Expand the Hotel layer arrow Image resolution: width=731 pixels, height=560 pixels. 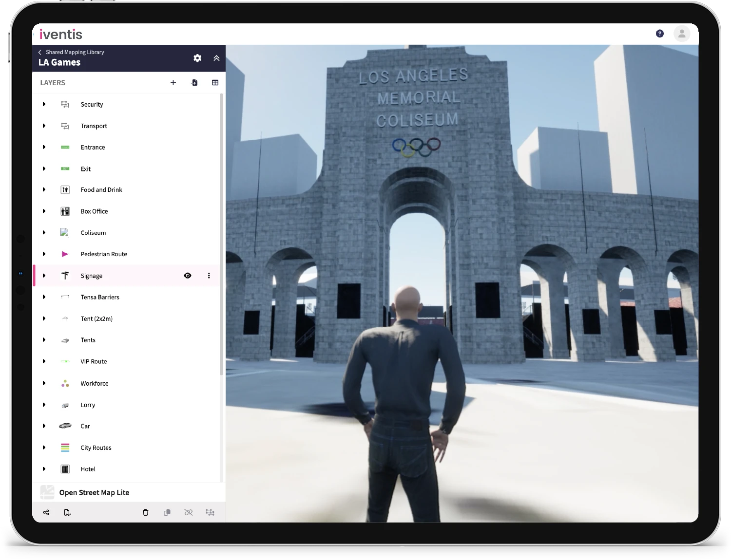(44, 469)
